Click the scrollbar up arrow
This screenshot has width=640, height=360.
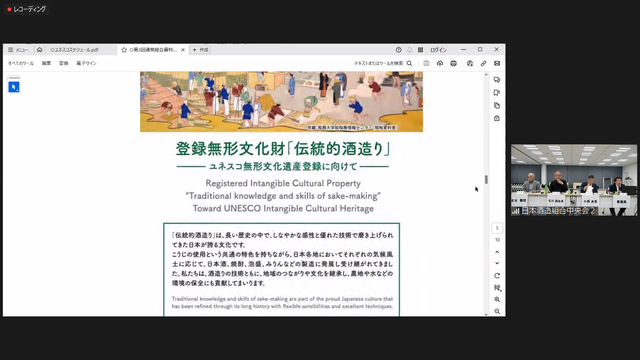pyautogui.click(x=486, y=75)
